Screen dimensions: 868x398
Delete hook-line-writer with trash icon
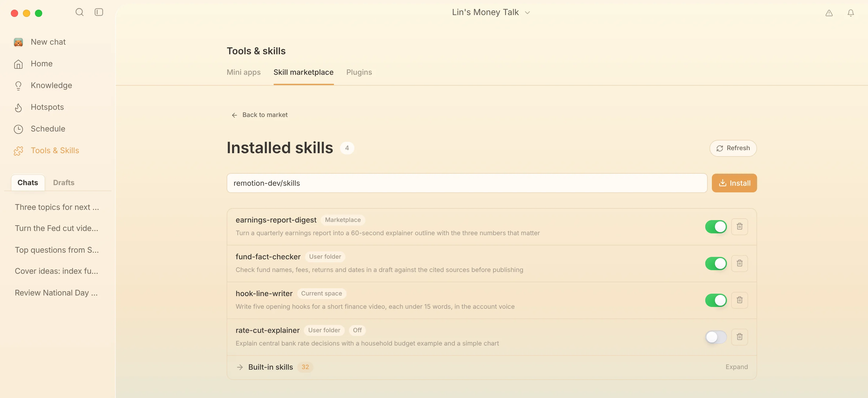[x=739, y=300]
